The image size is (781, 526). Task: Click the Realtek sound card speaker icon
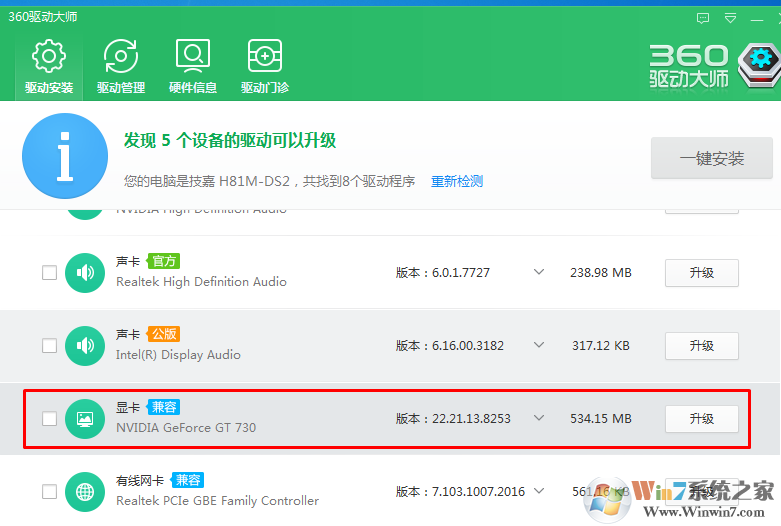click(85, 273)
